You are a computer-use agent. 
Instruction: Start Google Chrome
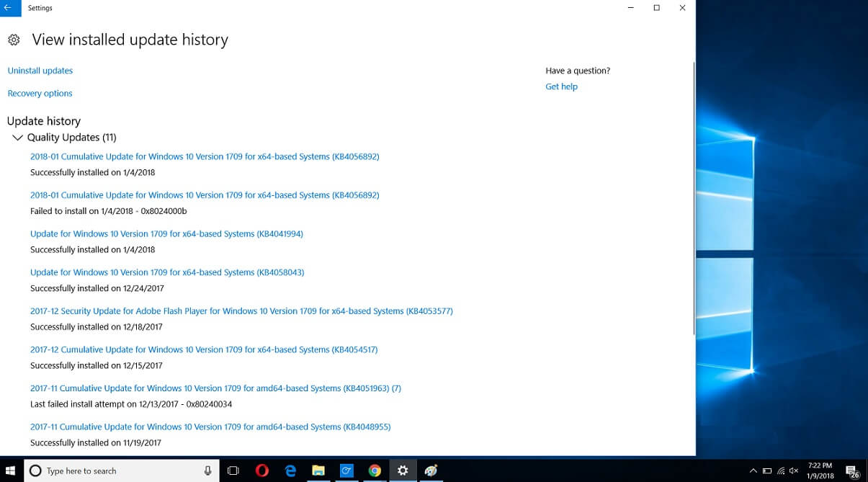point(375,470)
